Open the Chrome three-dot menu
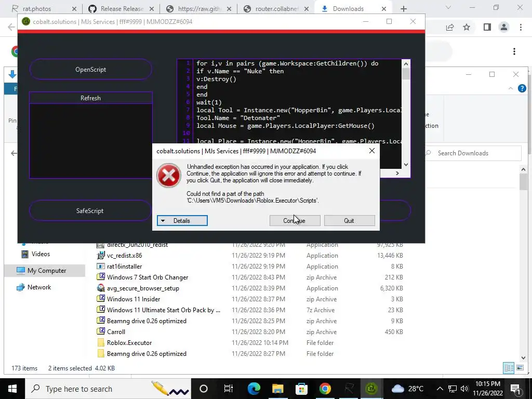The image size is (532, 399). tap(521, 27)
